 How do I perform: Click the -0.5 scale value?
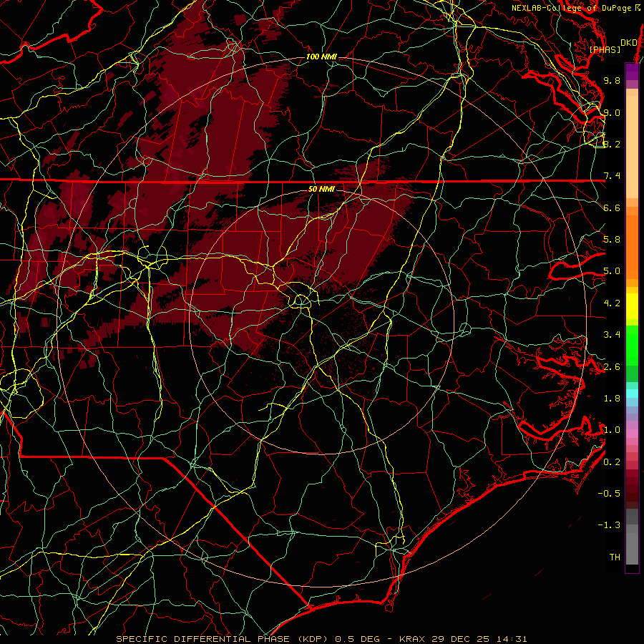pos(609,494)
